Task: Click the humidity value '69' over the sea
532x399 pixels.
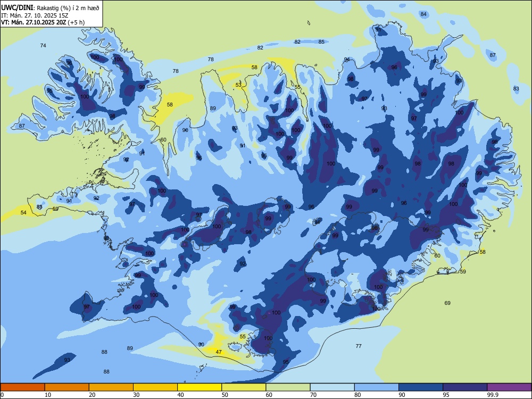Action: (x=447, y=303)
